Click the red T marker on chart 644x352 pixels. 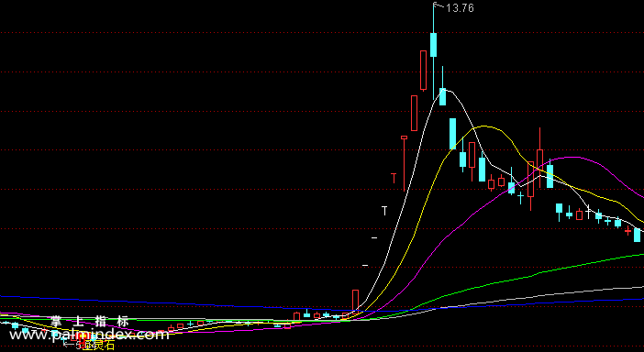pyautogui.click(x=394, y=178)
